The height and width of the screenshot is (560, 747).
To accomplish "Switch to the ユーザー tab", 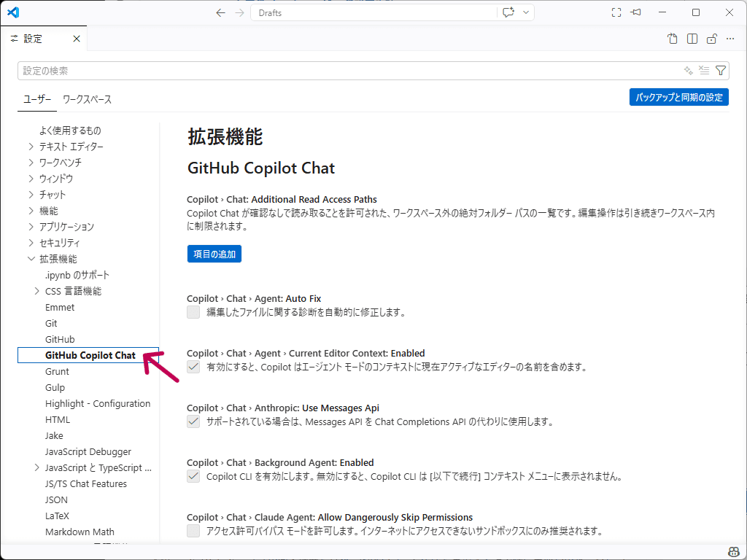I will (x=37, y=99).
